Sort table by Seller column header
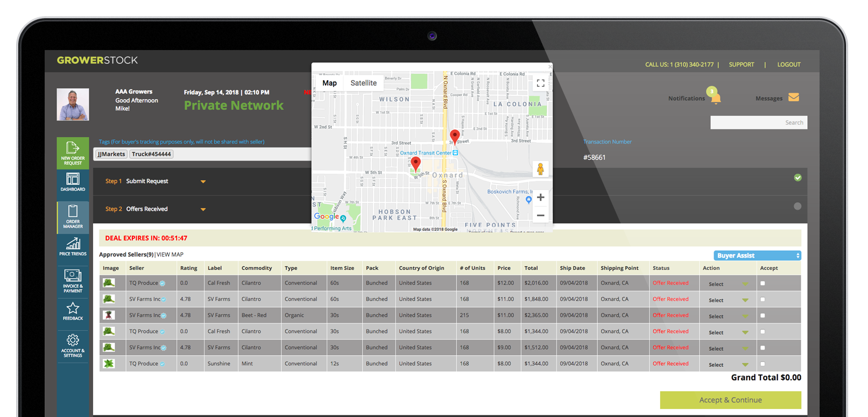 [x=137, y=268]
